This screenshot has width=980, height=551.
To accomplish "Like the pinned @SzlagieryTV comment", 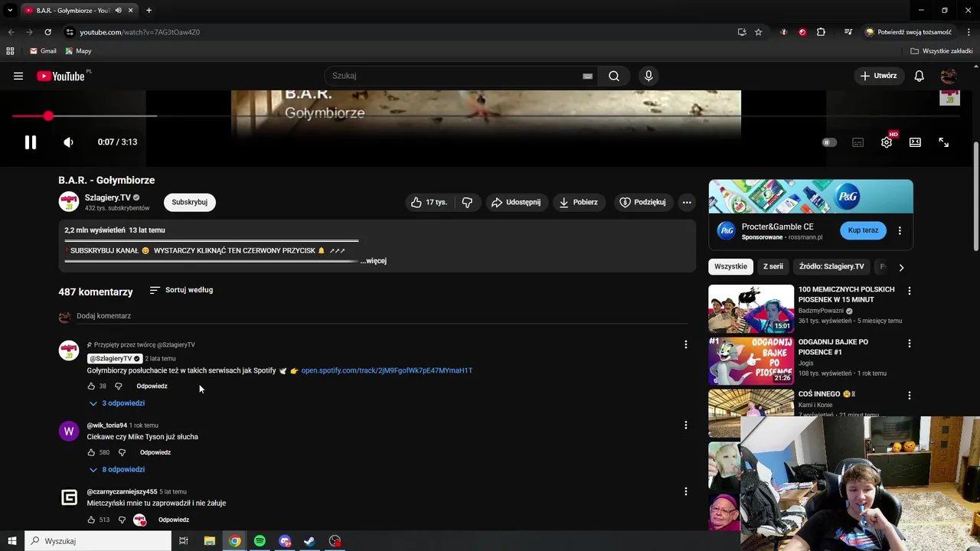I will tap(91, 386).
